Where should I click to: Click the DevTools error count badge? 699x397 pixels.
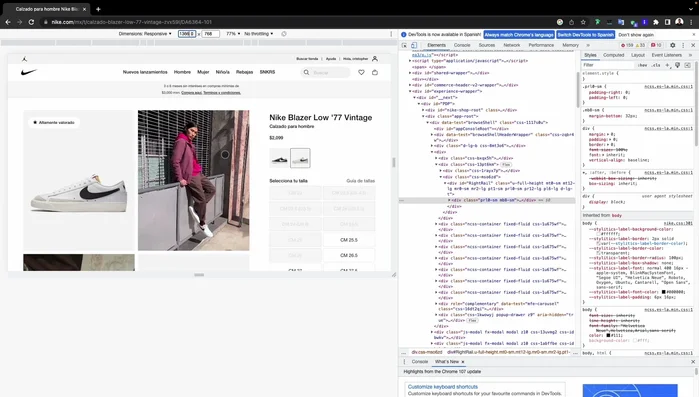pos(627,45)
